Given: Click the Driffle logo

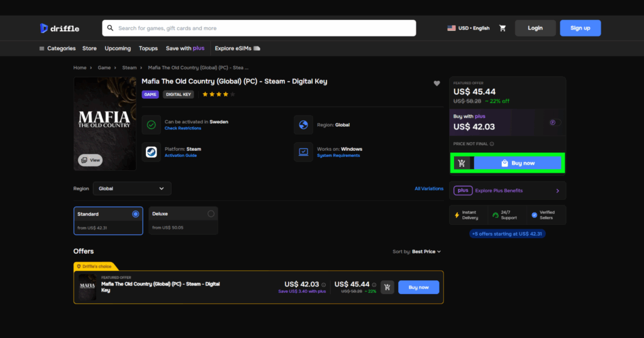Looking at the screenshot, I should [x=58, y=28].
